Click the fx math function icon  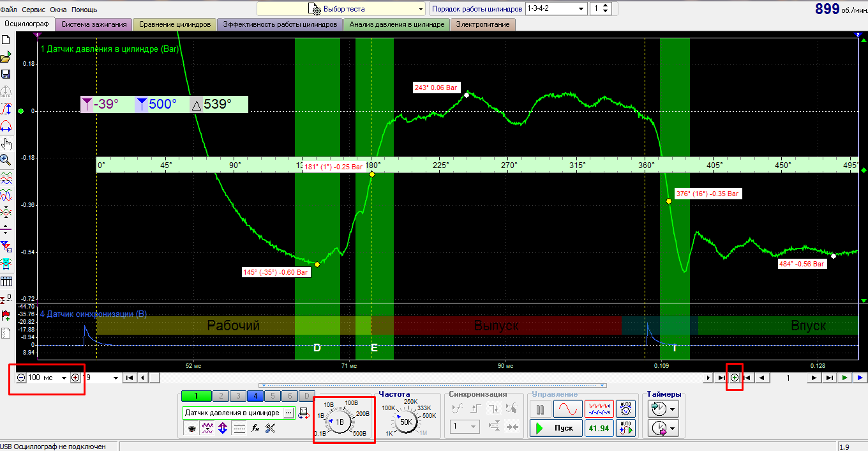[254, 429]
